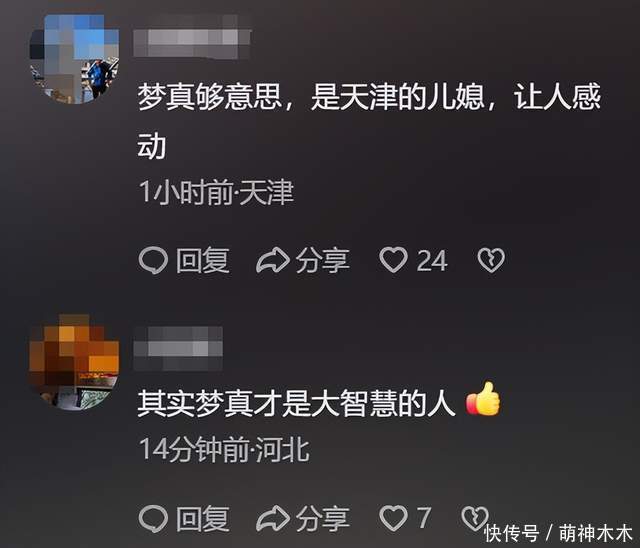
Task: Tap the broken heart on the Hebei comment
Action: [x=475, y=518]
